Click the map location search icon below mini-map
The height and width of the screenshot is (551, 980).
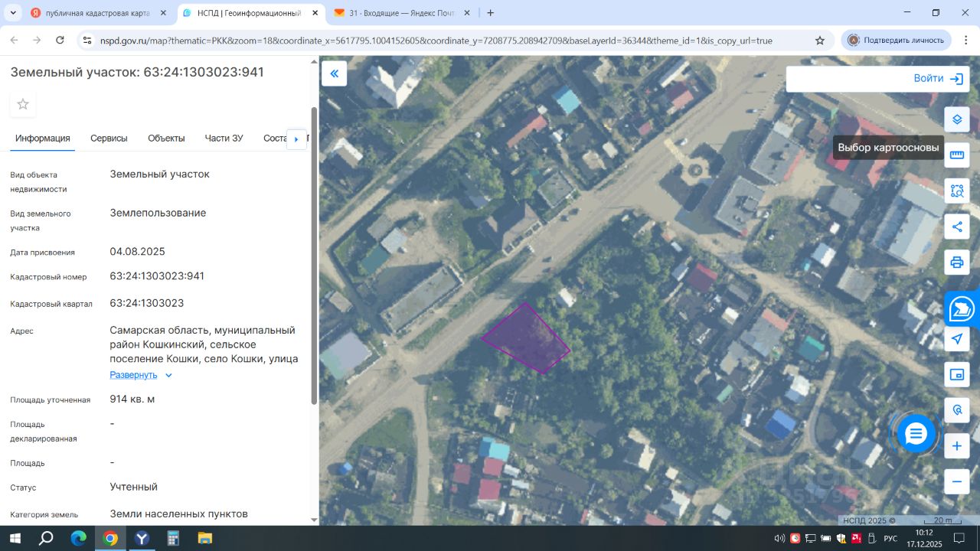(x=957, y=410)
